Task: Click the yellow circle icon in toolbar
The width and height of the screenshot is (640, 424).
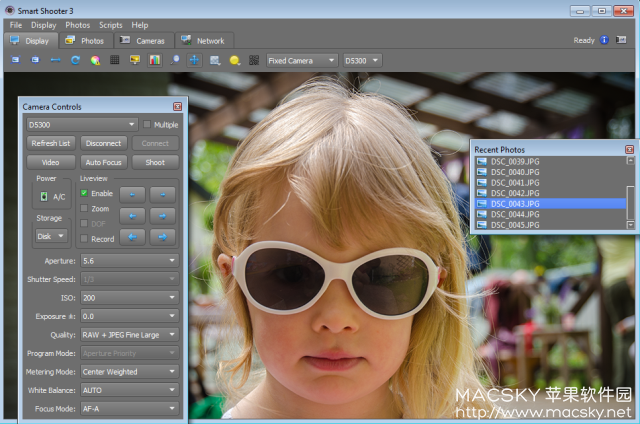Action: click(x=235, y=60)
